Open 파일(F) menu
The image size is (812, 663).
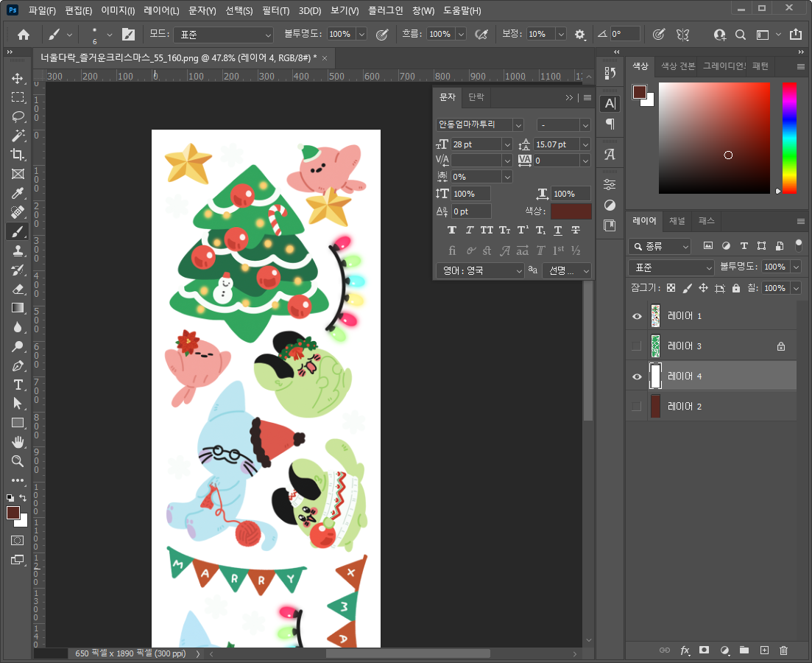[x=42, y=10]
